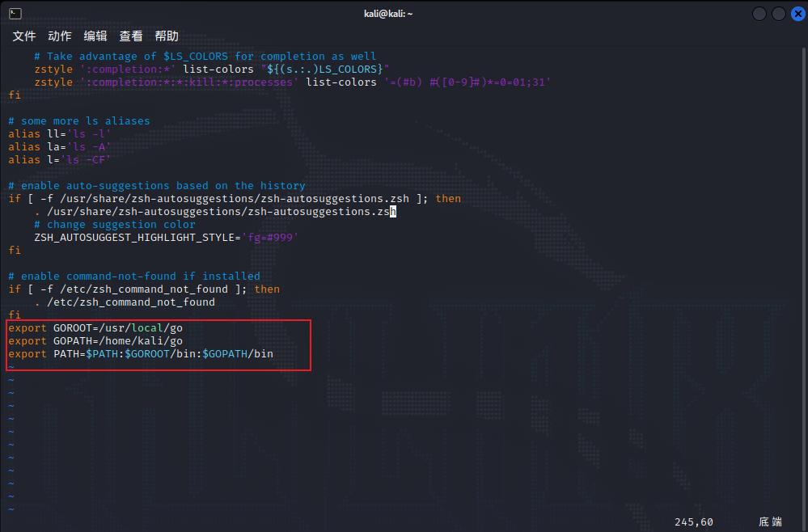Click inside the red highlighted export block
This screenshot has width=808, height=532.
click(x=154, y=340)
